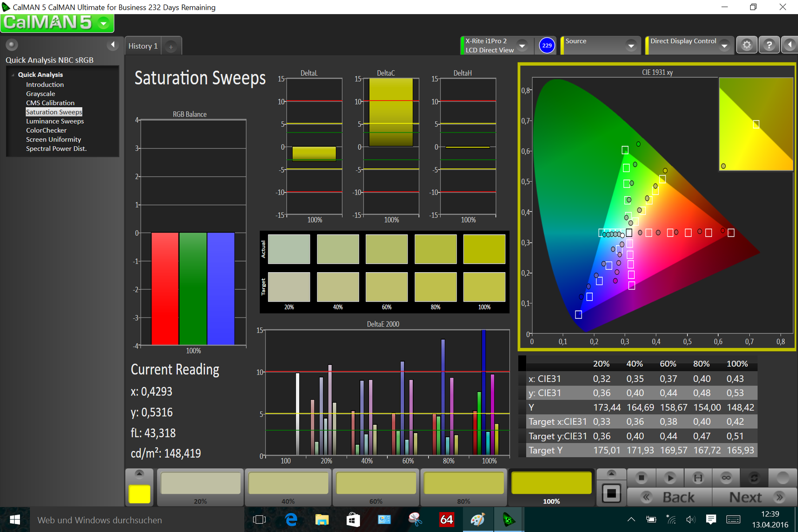
Task: Click the refresh/sync meter icon
Action: point(754,477)
